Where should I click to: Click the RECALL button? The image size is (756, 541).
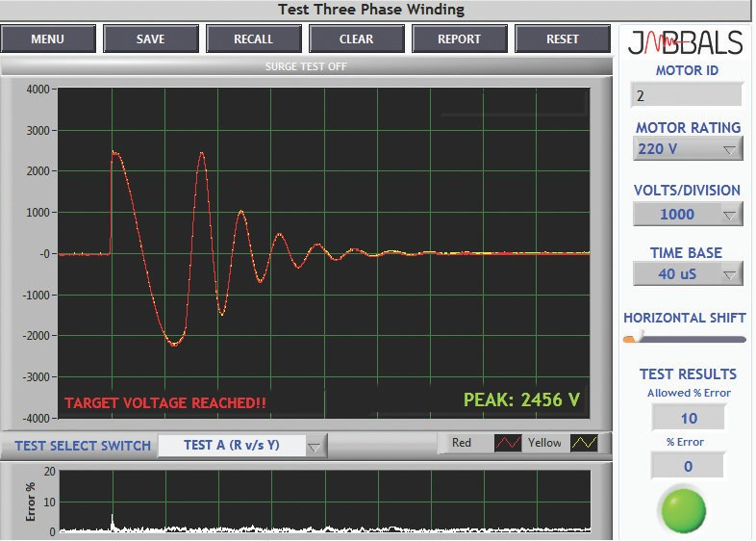click(x=254, y=39)
